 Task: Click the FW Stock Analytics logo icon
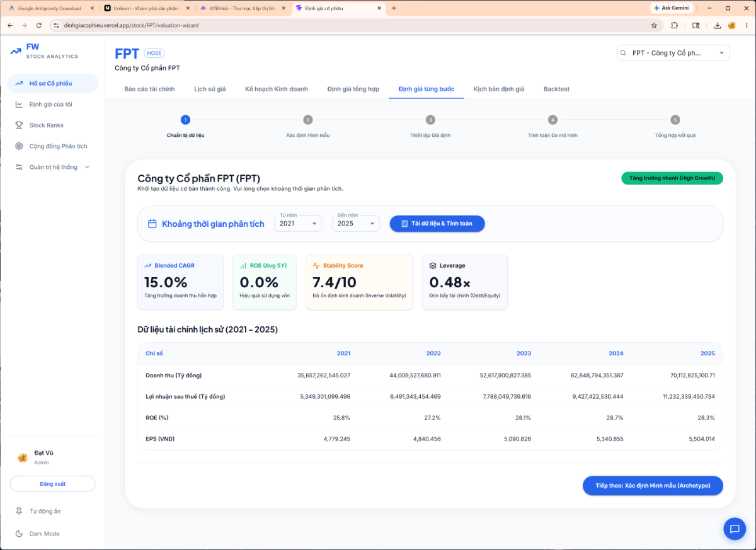click(16, 51)
